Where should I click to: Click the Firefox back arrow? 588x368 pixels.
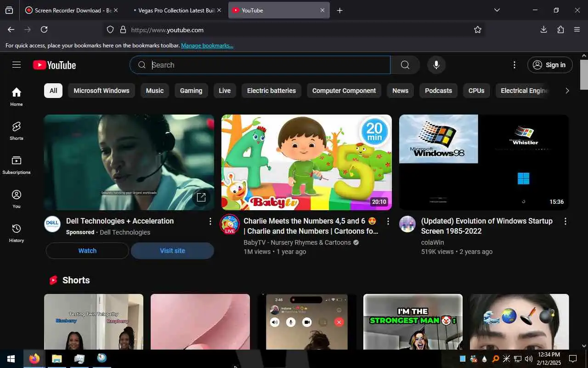click(x=11, y=29)
